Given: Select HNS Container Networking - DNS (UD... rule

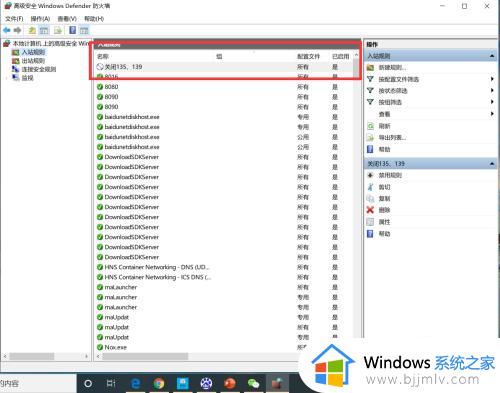Looking at the screenshot, I should [157, 267].
